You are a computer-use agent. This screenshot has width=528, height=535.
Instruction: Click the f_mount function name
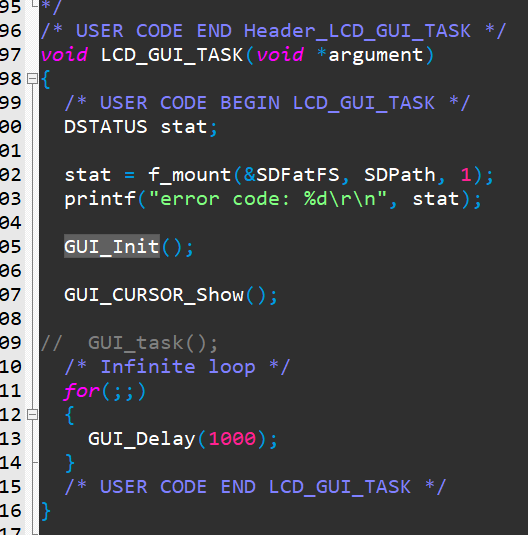tap(190, 175)
